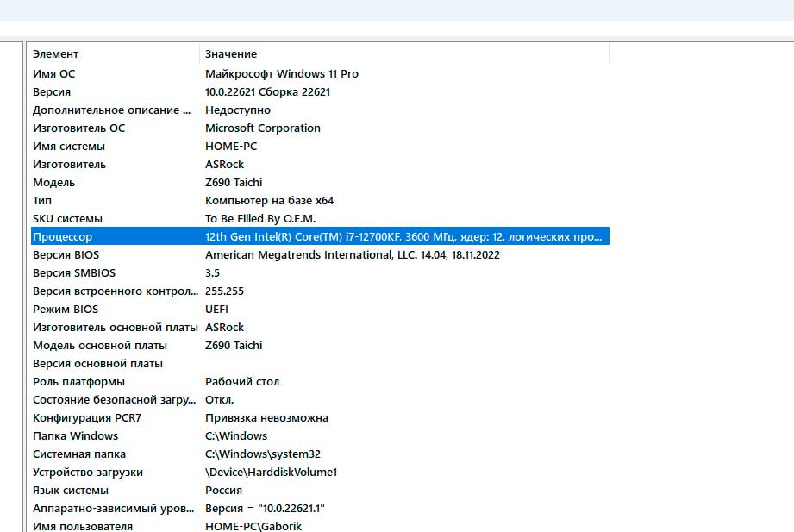
Task: Select Конфигурация PCR7 row
Action: [86, 418]
